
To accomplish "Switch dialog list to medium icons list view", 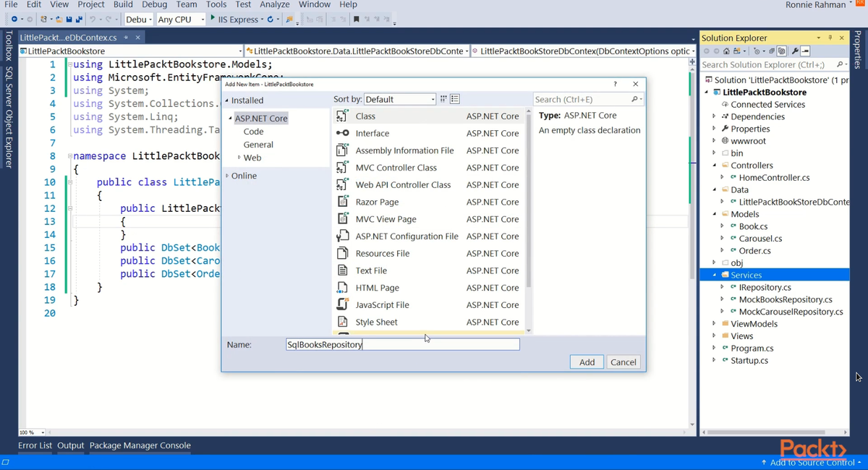I will coord(455,99).
